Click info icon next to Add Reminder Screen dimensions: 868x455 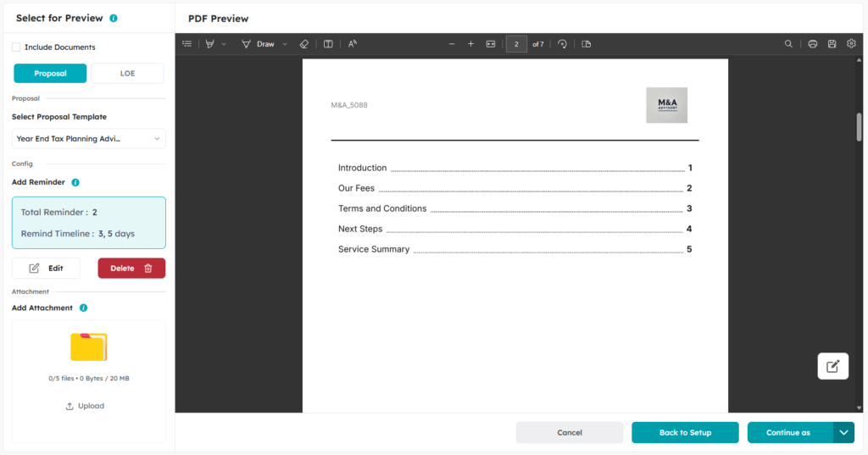[x=75, y=182]
